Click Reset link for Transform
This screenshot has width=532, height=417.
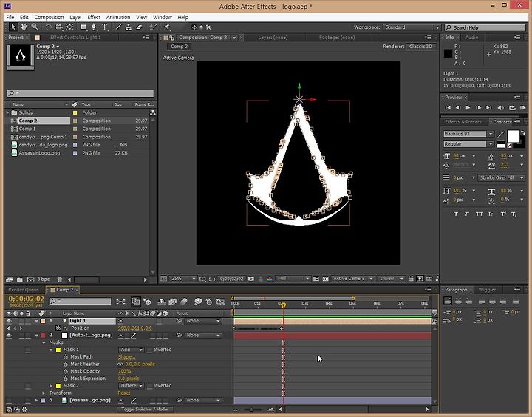124,393
